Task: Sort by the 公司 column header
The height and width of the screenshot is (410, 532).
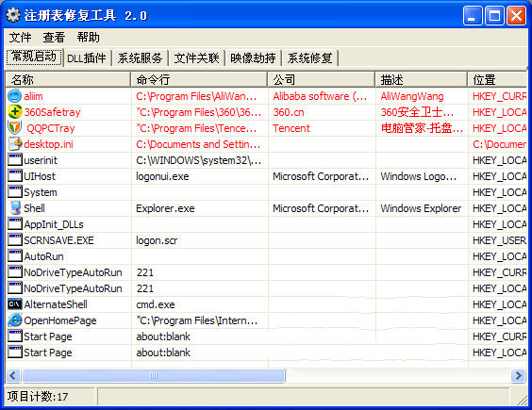Action: click(x=322, y=80)
